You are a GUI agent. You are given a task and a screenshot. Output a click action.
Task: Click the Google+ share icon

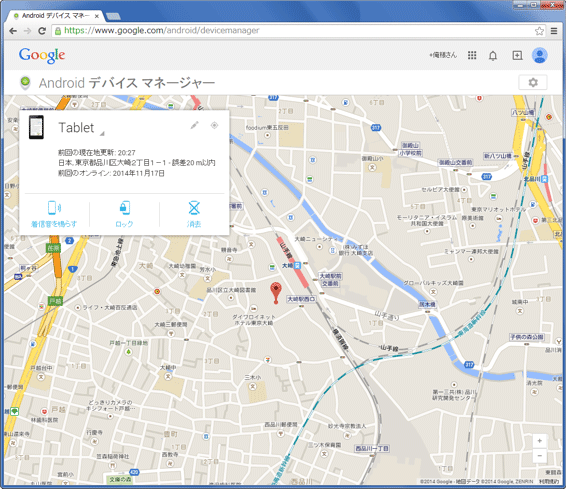[x=517, y=55]
